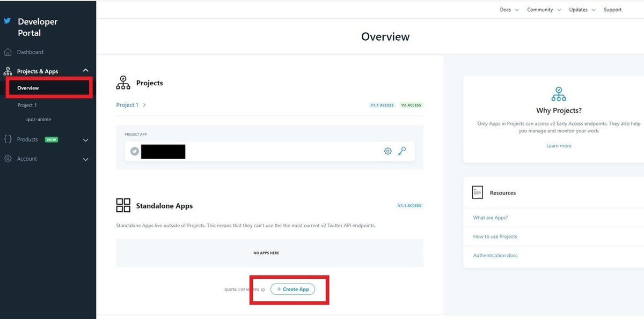Click the Create App button
Viewport: 644px width, 319px height.
point(293,289)
